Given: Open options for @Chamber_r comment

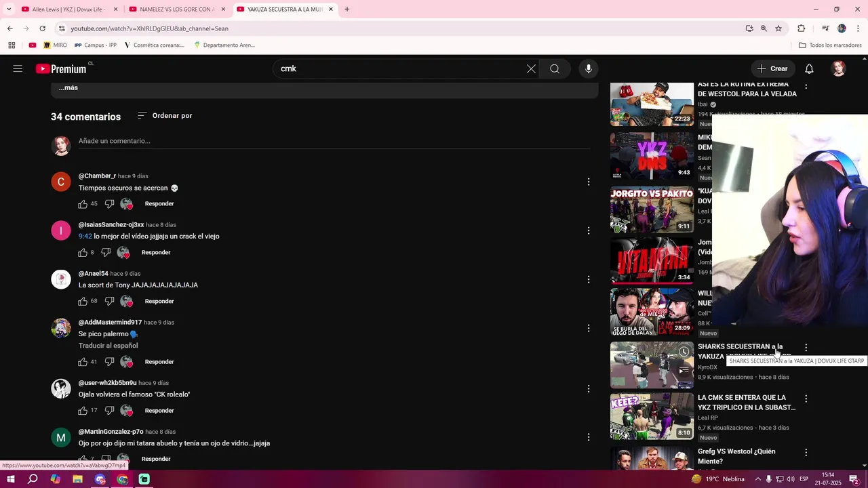Looking at the screenshot, I should (x=589, y=182).
